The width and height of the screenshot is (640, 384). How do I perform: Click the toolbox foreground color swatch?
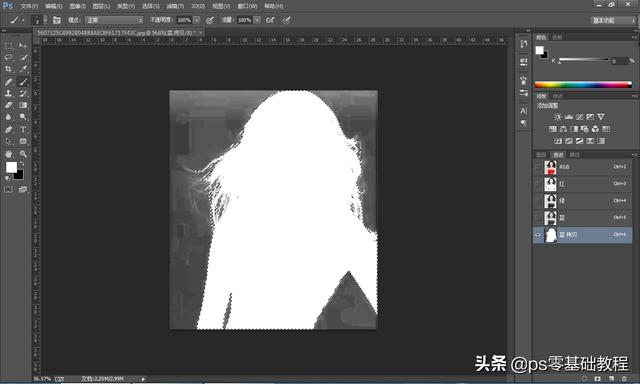tap(11, 167)
